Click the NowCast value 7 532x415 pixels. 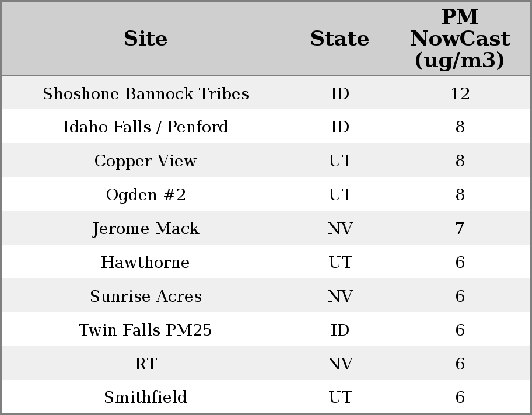(x=460, y=229)
